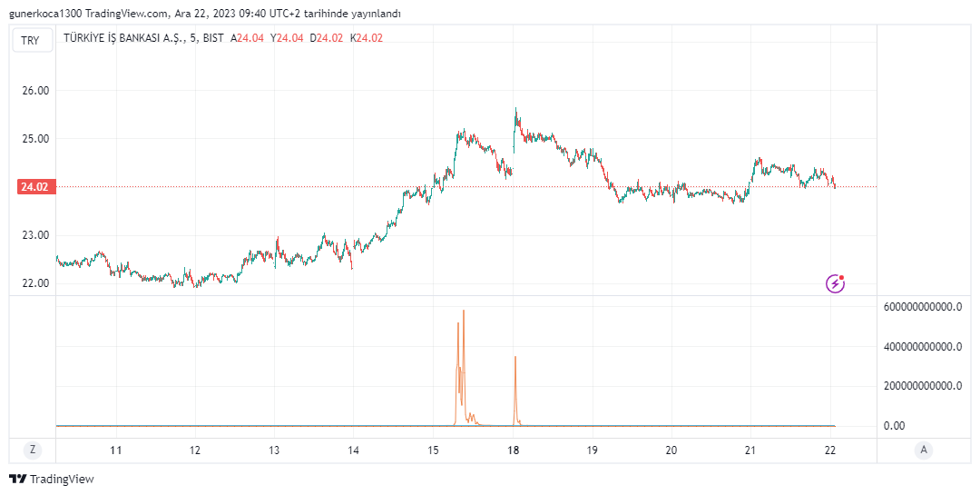Click the red 24.02 current price label
This screenshot has width=980, height=495.
pyautogui.click(x=34, y=187)
